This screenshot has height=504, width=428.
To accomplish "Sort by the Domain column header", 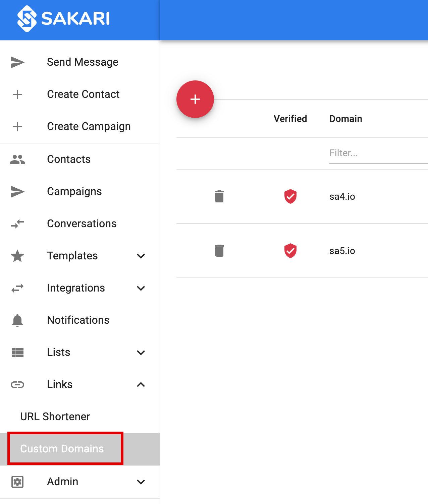I will [x=346, y=119].
